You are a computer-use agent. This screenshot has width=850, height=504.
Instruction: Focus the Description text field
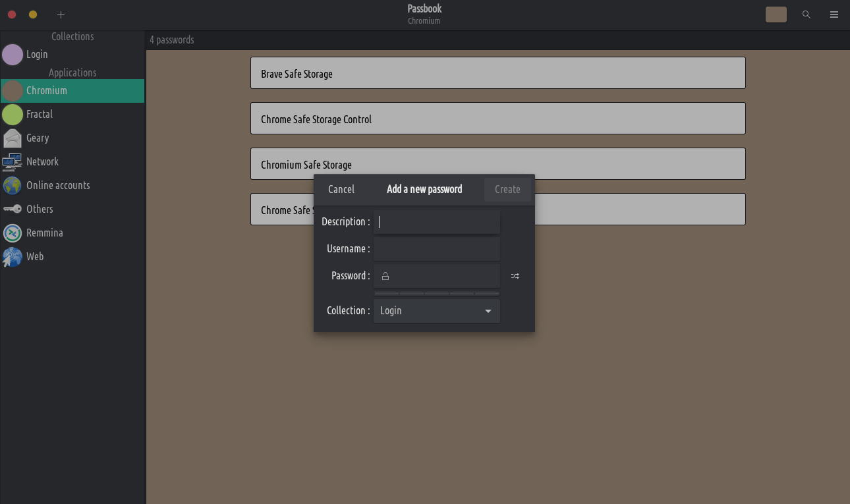[436, 222]
